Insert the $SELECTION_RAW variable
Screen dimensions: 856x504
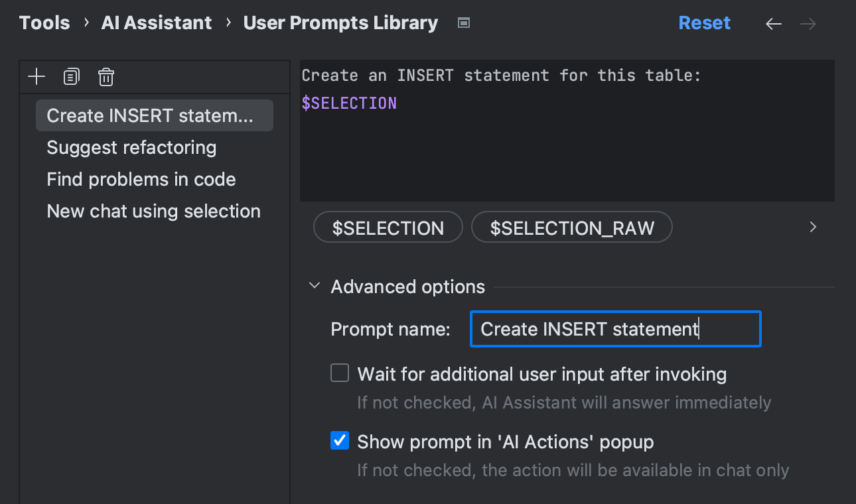(571, 227)
